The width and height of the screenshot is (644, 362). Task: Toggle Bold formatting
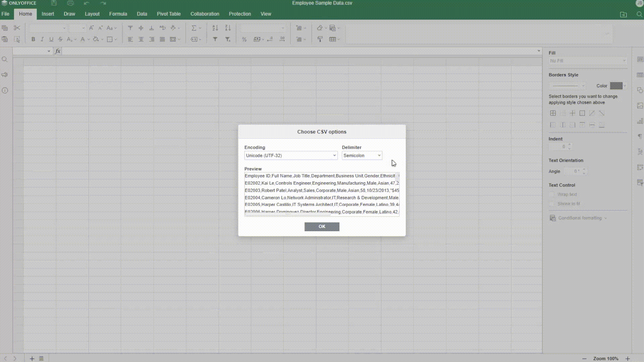tap(33, 39)
